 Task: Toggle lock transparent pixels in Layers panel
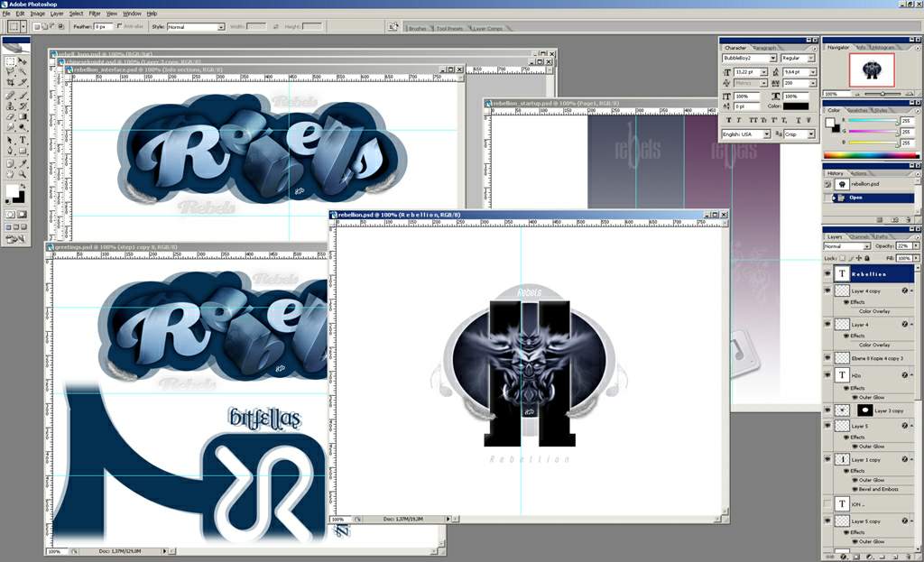click(x=843, y=258)
